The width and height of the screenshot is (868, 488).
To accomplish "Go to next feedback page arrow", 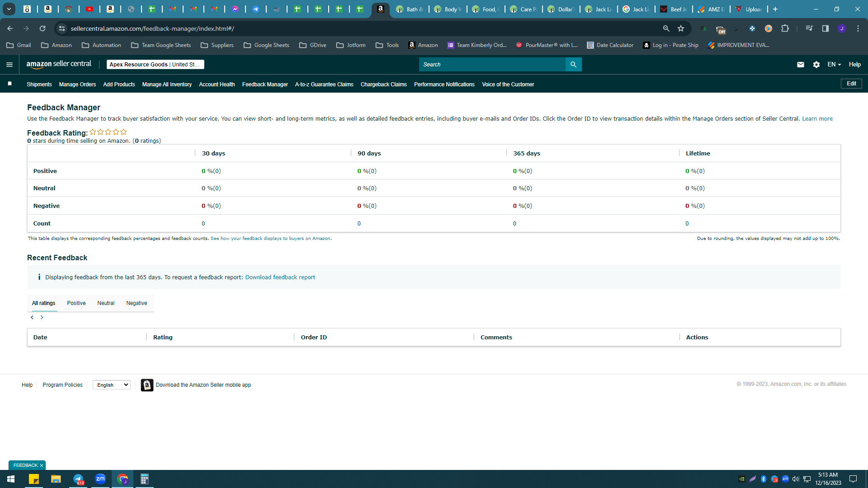I will click(42, 318).
